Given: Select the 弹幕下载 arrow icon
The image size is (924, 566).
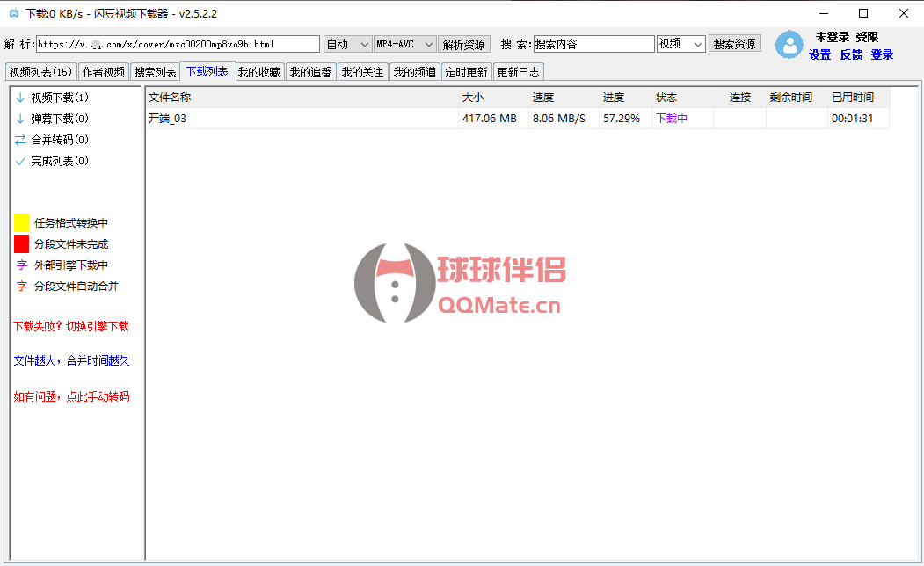Looking at the screenshot, I should [20, 119].
